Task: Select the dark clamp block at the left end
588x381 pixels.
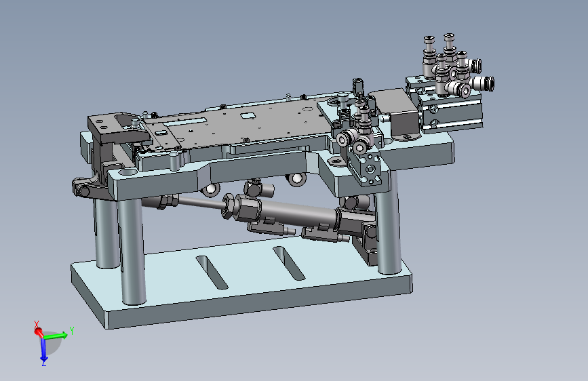Action: click(x=118, y=129)
